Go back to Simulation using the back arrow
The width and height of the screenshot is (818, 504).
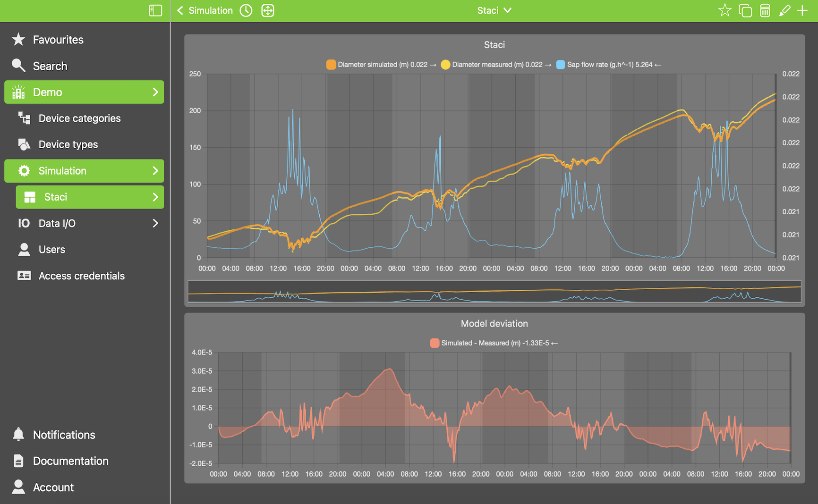click(x=179, y=10)
